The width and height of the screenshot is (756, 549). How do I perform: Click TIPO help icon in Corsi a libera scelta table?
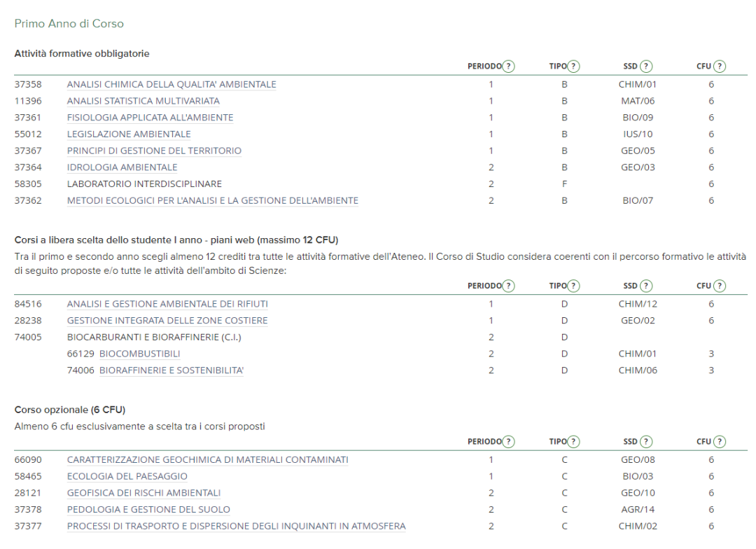573,286
